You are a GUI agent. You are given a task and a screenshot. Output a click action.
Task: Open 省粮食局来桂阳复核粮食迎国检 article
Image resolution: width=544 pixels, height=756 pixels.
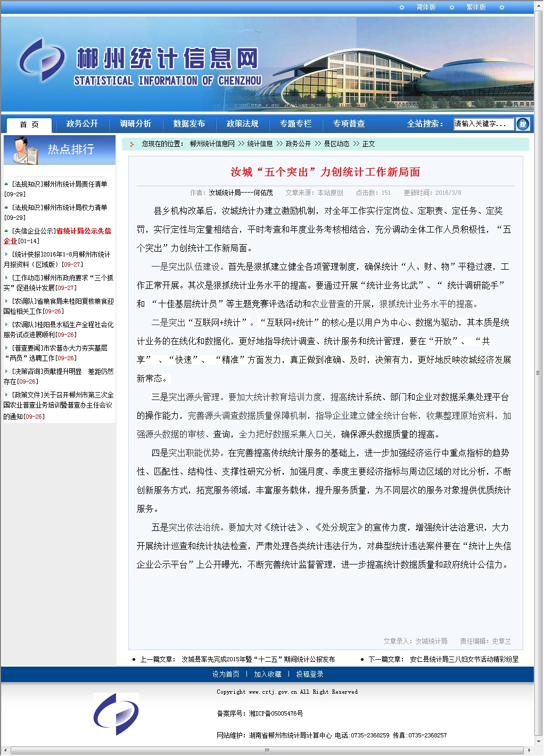point(59,306)
